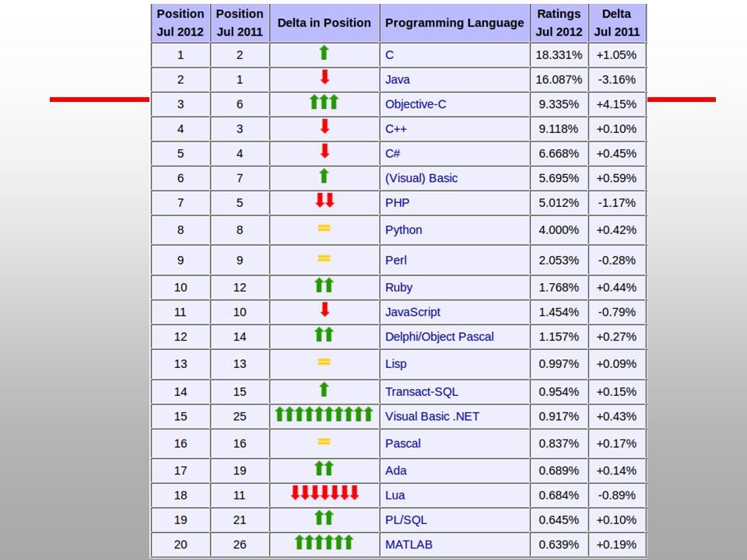
Task: Click the Programming Language column header
Action: [x=454, y=23]
